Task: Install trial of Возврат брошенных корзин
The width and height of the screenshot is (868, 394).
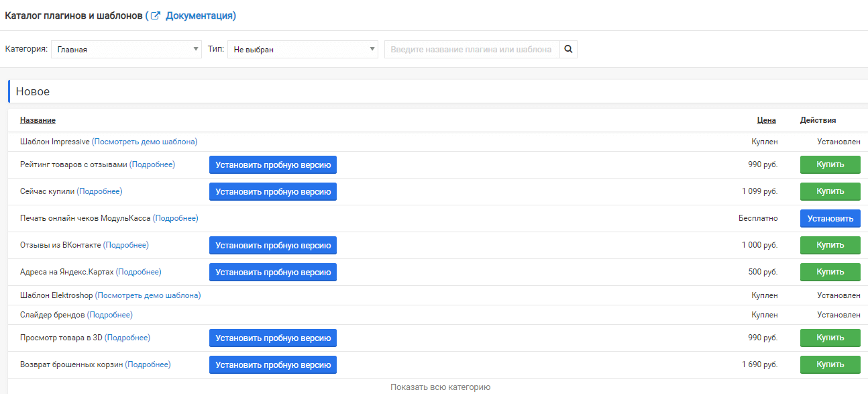Action: point(273,364)
